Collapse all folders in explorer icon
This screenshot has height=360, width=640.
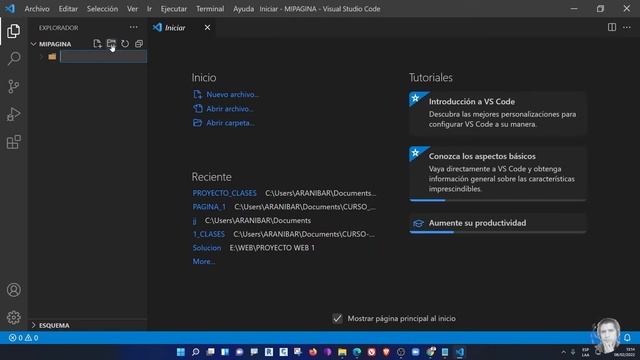(139, 44)
